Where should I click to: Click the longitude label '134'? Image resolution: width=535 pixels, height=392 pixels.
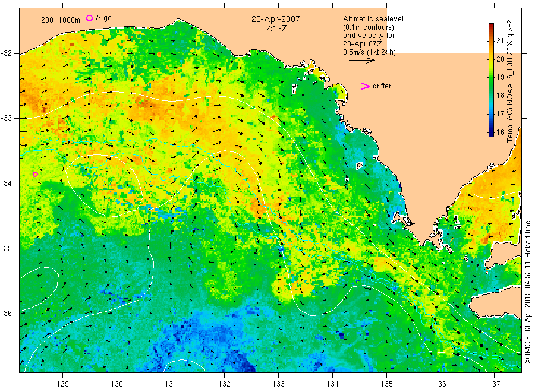[333, 384]
